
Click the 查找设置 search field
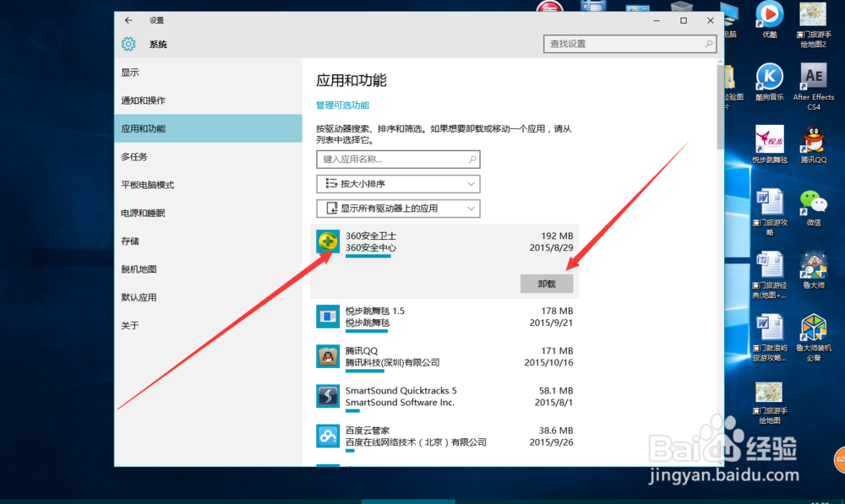tap(630, 44)
